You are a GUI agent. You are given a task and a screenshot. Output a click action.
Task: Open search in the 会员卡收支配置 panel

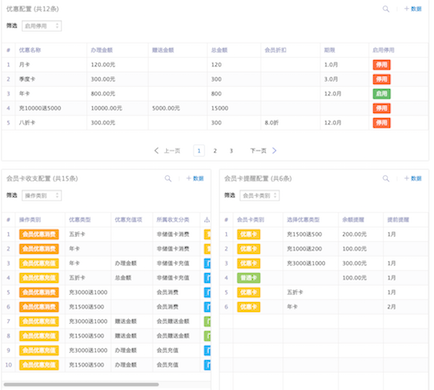coord(168,179)
